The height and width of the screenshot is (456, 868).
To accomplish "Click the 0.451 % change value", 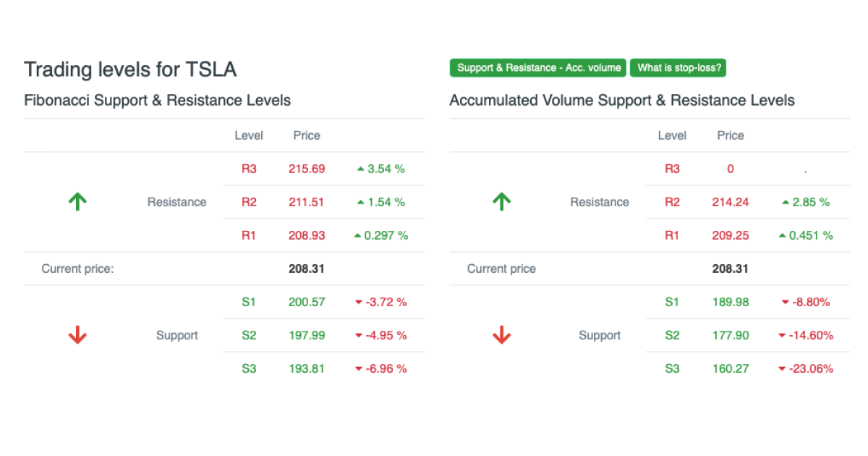I will (806, 235).
